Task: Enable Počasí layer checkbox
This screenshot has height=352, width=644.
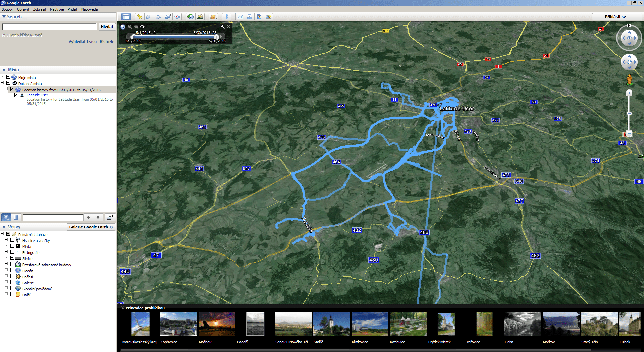Action: 12,276
